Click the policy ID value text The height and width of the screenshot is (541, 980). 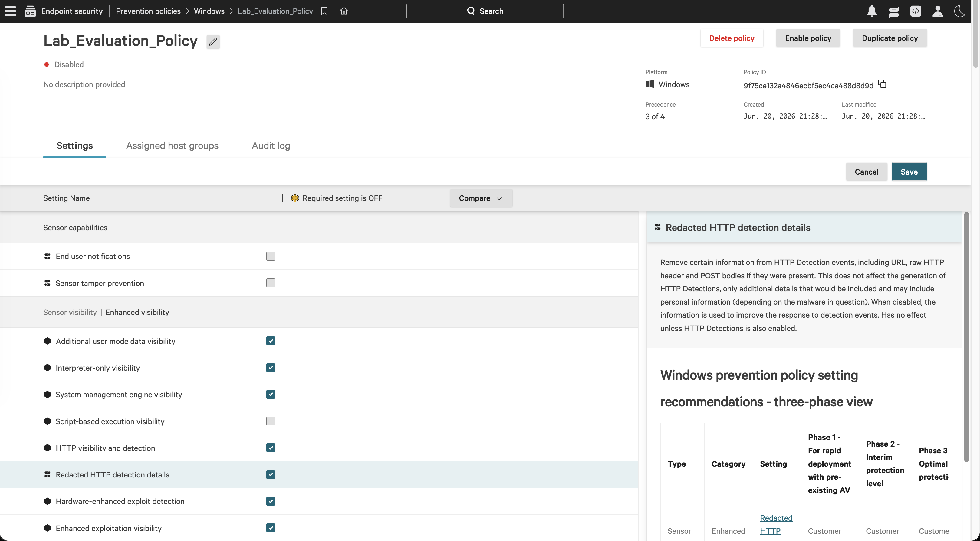(x=808, y=85)
